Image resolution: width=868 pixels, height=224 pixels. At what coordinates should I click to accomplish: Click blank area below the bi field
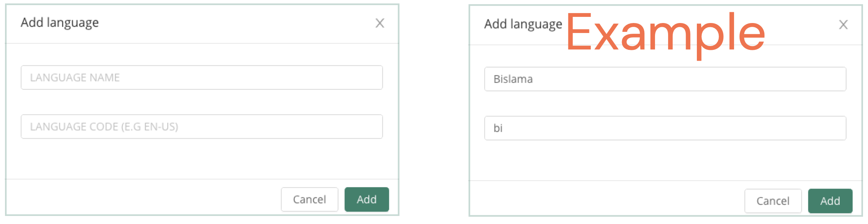[665, 161]
